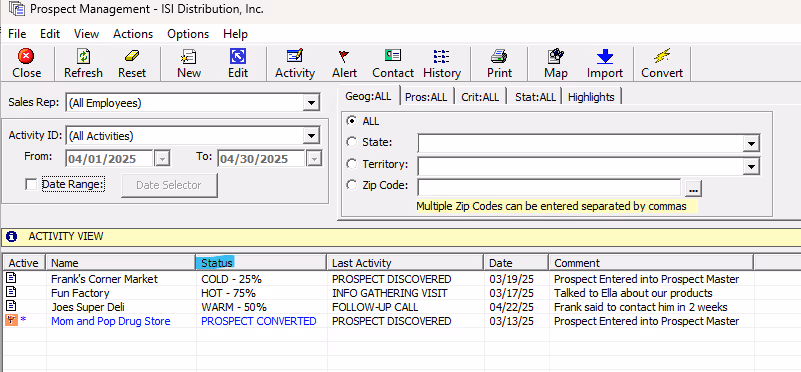Select the Fun Factory name cell
Viewport: 801px width, 372px height.
pos(80,293)
